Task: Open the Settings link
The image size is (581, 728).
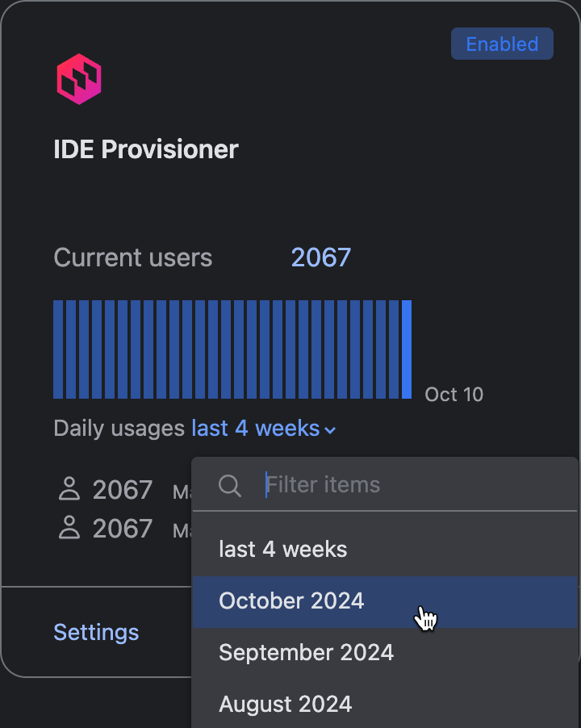Action: [96, 632]
